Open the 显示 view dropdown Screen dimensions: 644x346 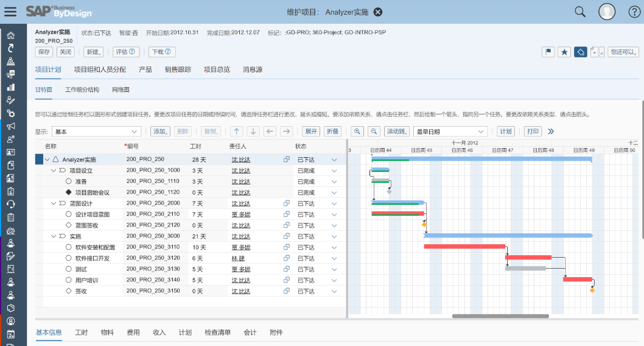pyautogui.click(x=96, y=132)
